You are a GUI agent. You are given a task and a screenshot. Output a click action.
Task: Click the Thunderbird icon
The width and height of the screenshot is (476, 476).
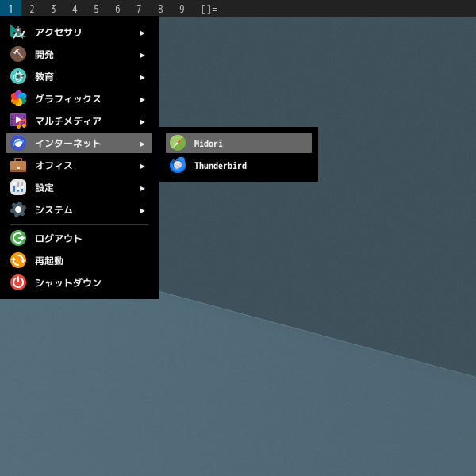pyautogui.click(x=178, y=165)
